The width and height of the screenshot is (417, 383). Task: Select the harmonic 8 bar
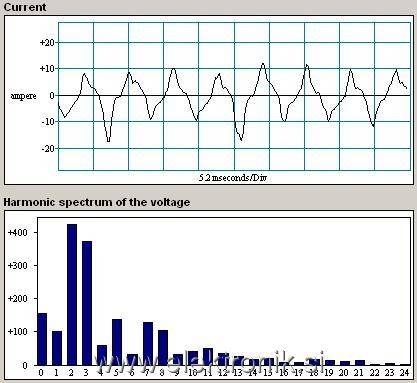(x=163, y=348)
